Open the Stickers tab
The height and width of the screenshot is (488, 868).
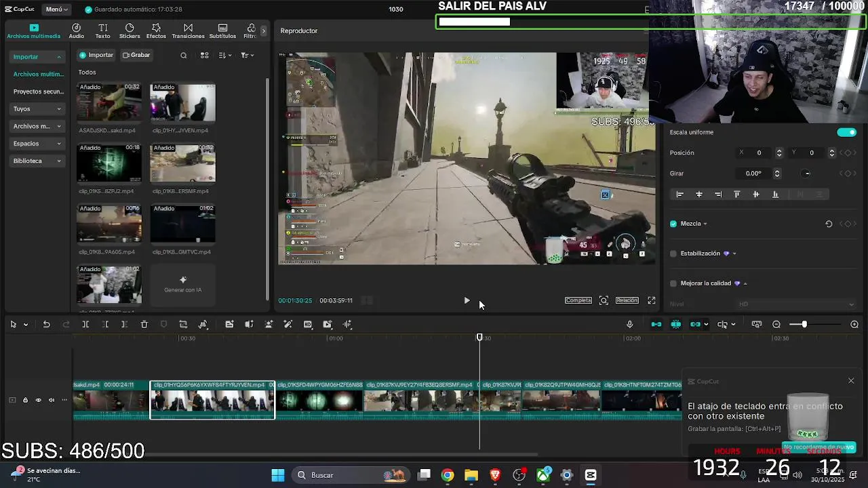coord(130,31)
